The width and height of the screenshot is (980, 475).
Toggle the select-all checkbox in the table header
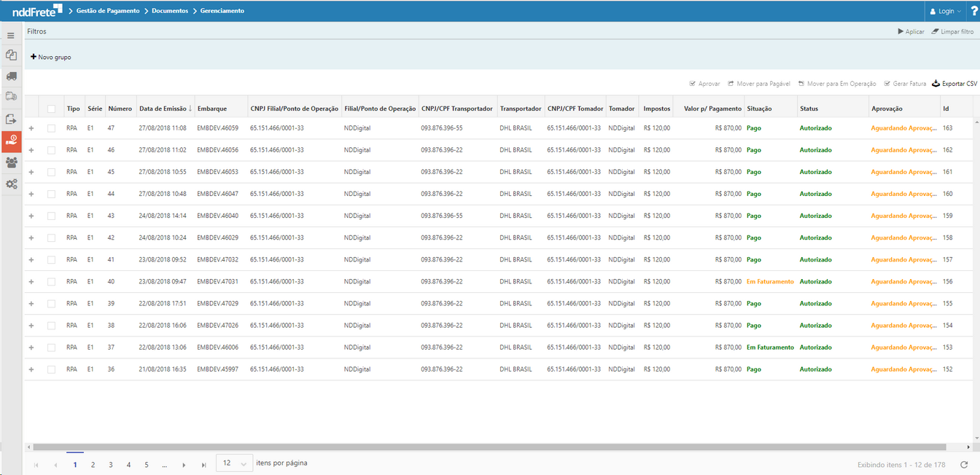click(51, 109)
